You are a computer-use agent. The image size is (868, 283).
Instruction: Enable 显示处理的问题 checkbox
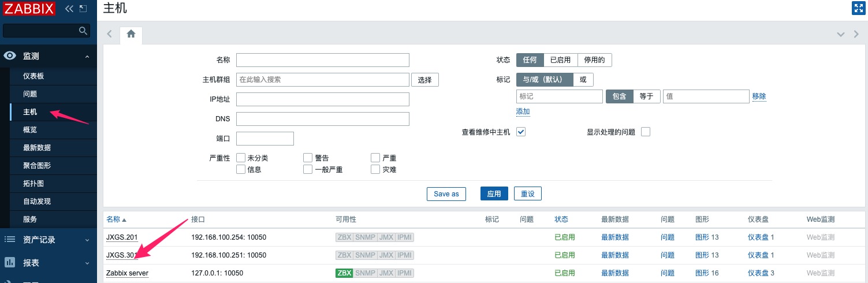[646, 132]
